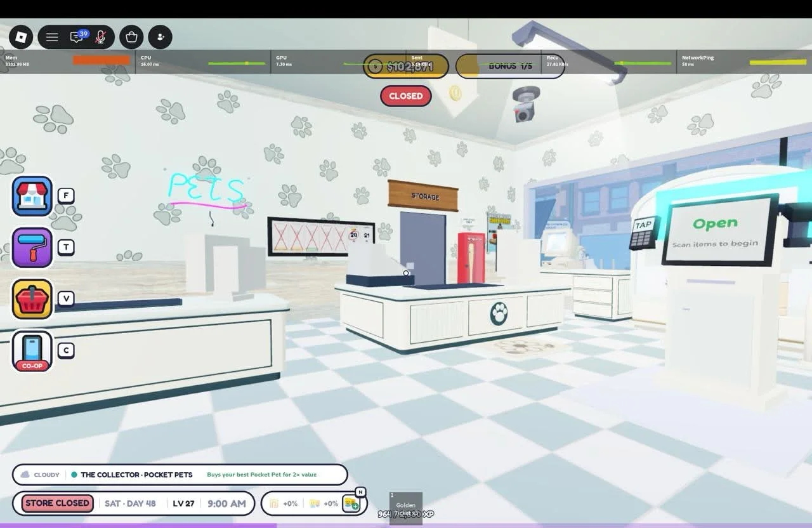Open the CO-OP phone icon
Screen dimensions: 812x528
(32, 350)
